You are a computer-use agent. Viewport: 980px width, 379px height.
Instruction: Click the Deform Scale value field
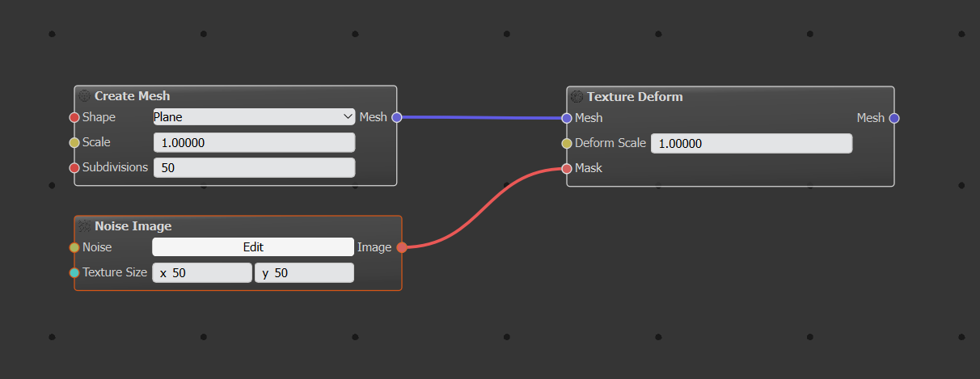pyautogui.click(x=750, y=143)
